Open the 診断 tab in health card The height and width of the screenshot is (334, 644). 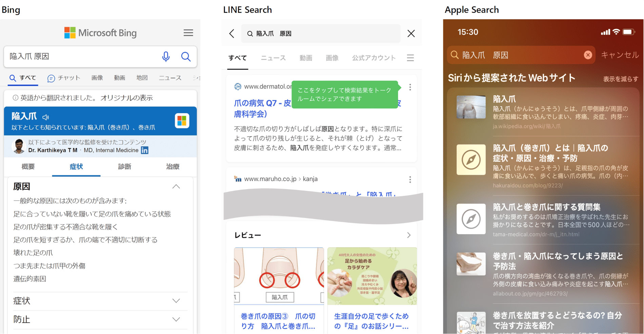[124, 167]
